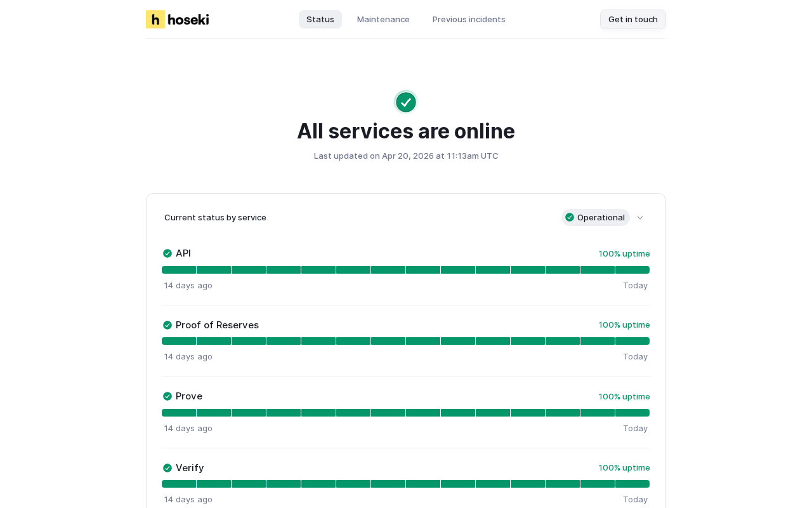Screen dimensions: 812x508
Task: Click the check icon in the Operational badge
Action: click(570, 217)
